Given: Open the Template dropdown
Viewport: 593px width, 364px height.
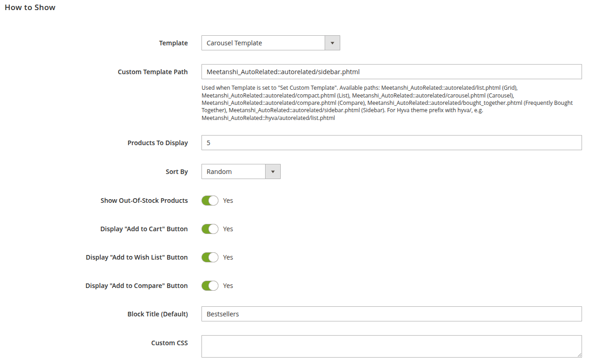Looking at the screenshot, I should tap(271, 43).
